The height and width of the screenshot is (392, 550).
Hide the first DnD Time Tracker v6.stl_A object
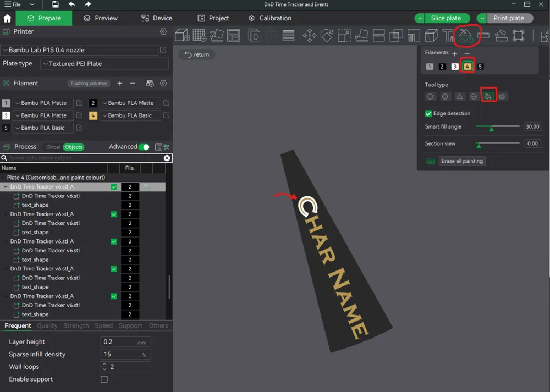(113, 186)
